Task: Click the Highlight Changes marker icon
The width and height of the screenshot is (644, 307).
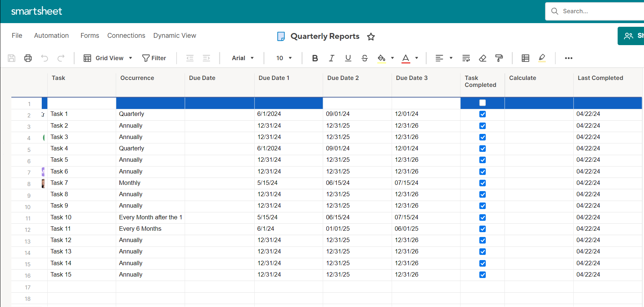Action: pos(542,58)
